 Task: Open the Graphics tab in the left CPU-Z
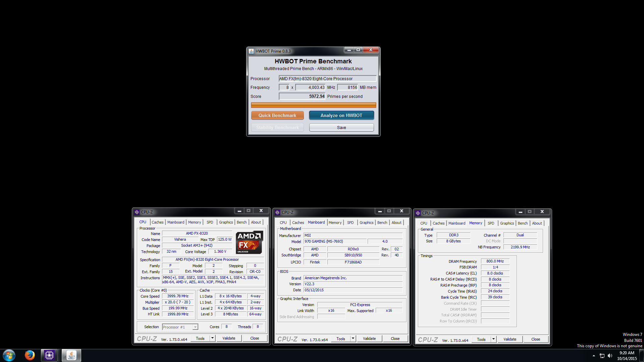[226, 222]
